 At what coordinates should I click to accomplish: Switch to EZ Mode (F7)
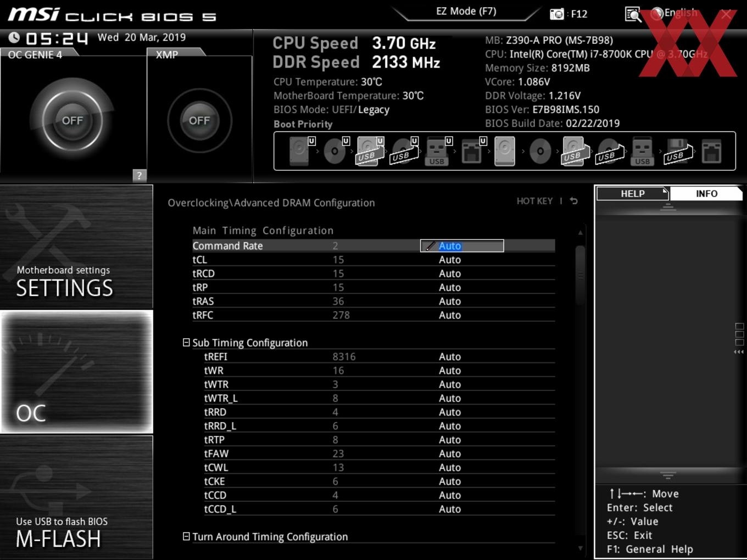tap(466, 11)
